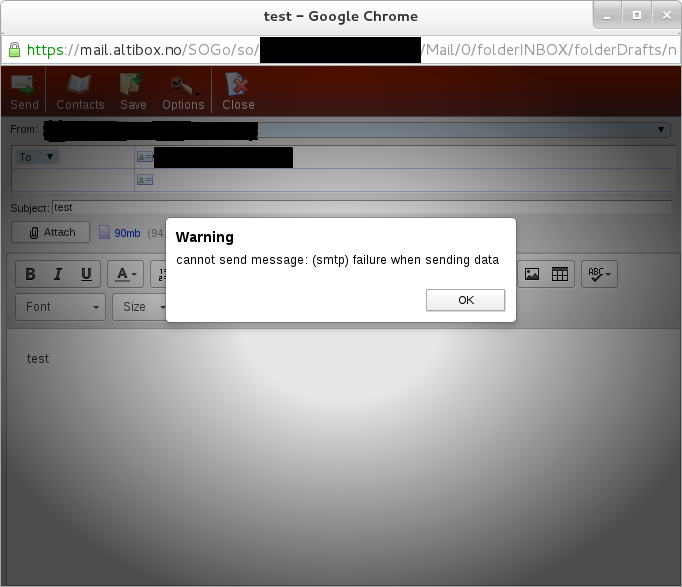Screen dimensions: 682x587
Task: Click the Send toolbar icon
Action: 24,91
